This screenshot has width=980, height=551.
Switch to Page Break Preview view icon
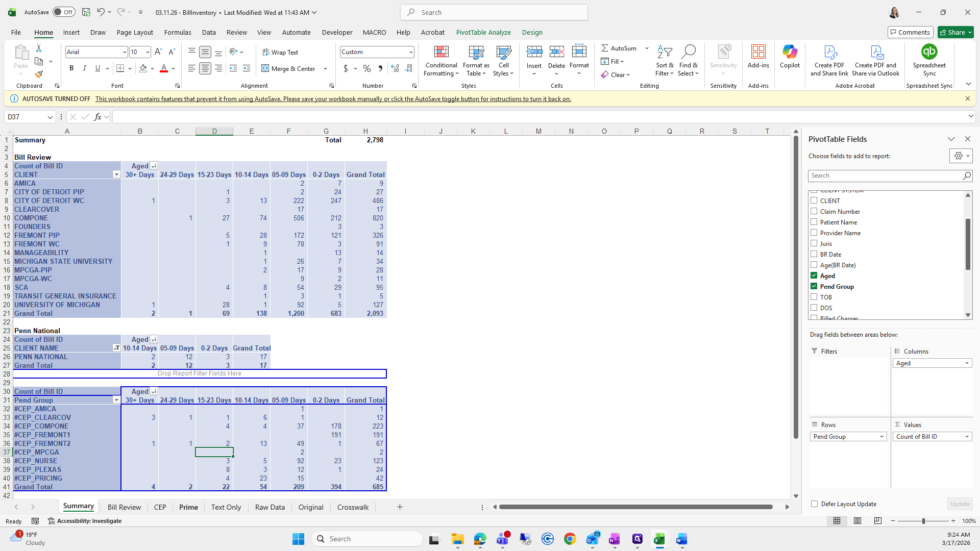(877, 521)
